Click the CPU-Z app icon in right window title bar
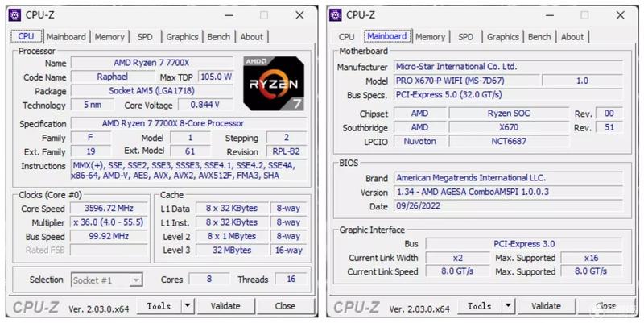644x323 pixels. click(x=336, y=15)
